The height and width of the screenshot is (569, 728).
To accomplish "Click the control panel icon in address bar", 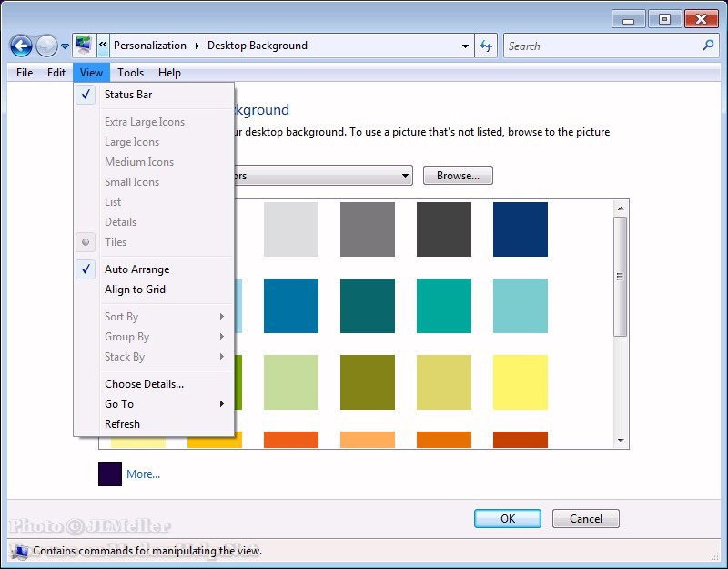I will [84, 46].
